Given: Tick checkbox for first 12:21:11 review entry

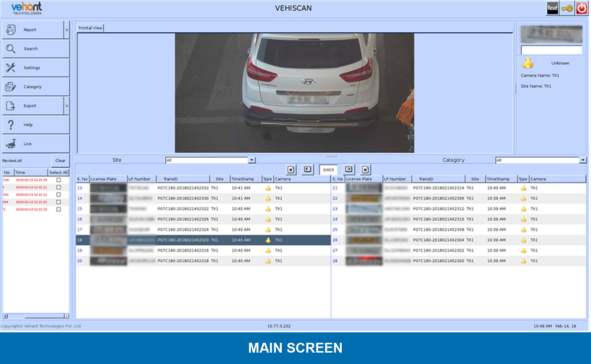Looking at the screenshot, I should pyautogui.click(x=58, y=187).
